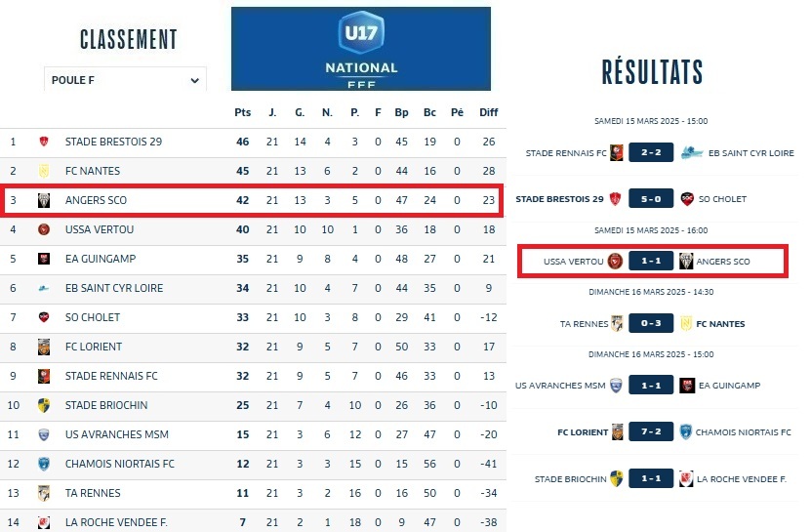This screenshot has width=811, height=532.
Task: Open the Angers SCO team link in standings
Action: coord(96,200)
